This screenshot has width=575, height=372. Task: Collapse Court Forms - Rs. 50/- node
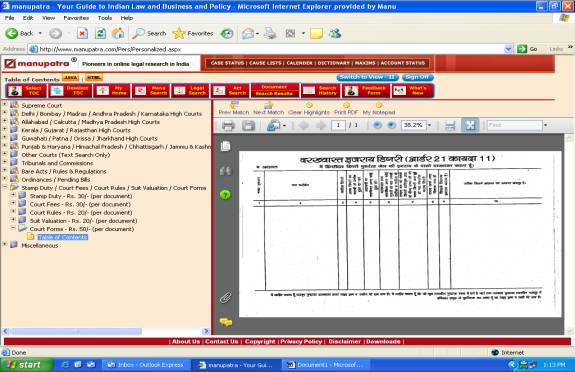[13, 228]
